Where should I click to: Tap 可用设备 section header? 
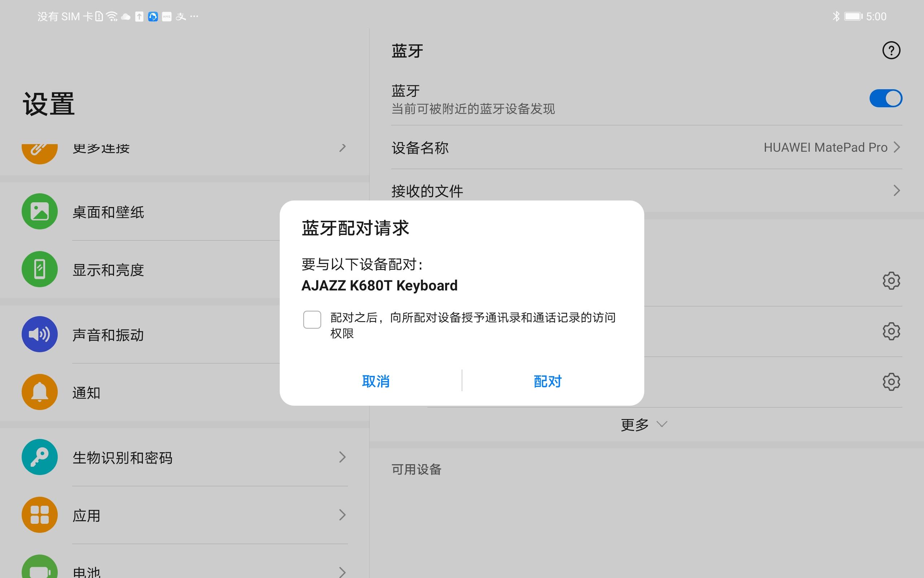(416, 469)
